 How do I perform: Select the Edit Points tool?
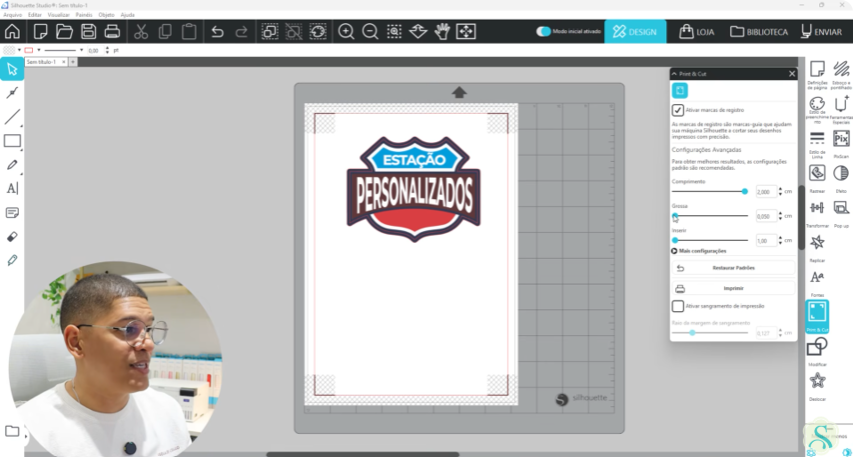pos(12,93)
